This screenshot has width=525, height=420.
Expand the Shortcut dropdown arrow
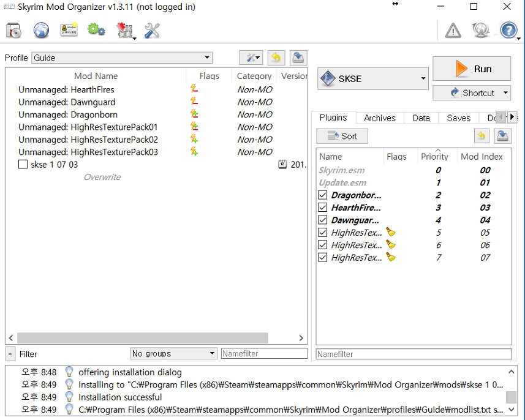point(505,92)
